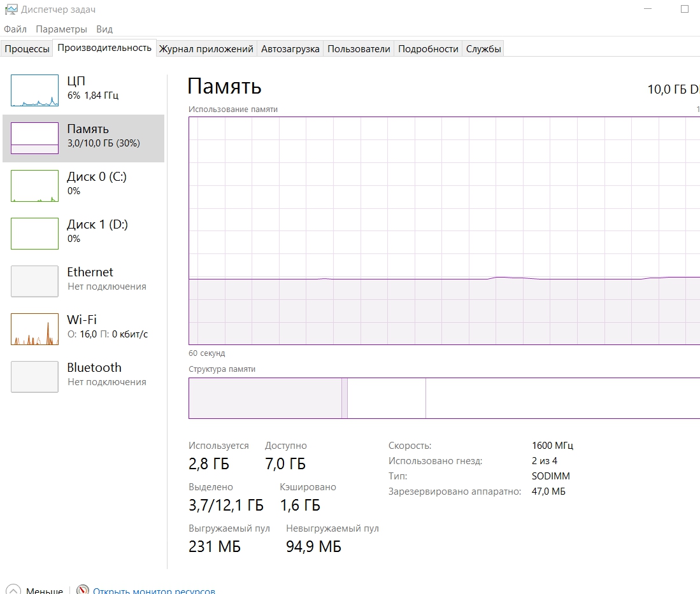Select the Wi-Fi activity graph thumbnail

(34, 329)
